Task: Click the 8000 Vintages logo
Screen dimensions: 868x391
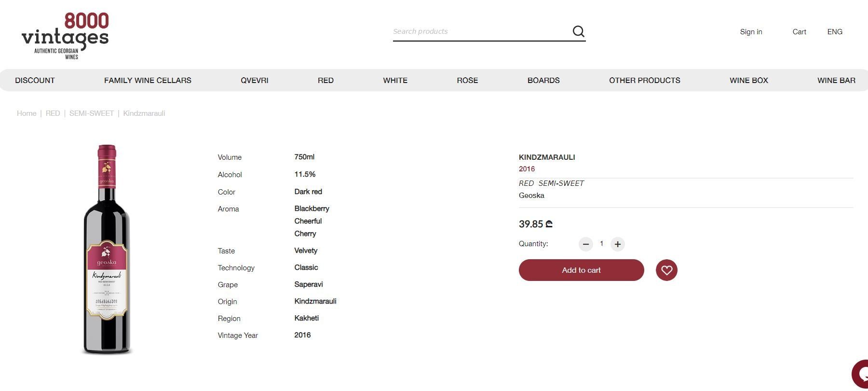Action: coord(65,36)
